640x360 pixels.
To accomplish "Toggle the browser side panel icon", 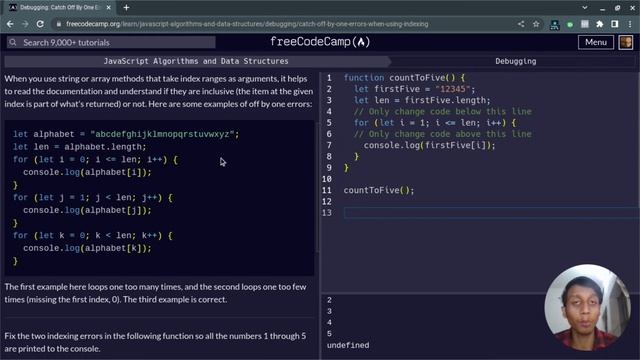I will [x=614, y=24].
